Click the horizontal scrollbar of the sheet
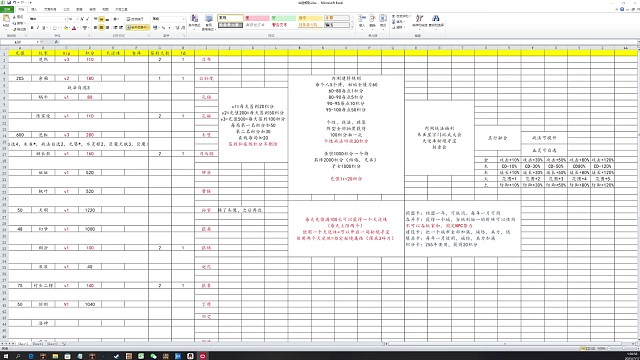 tap(504, 344)
